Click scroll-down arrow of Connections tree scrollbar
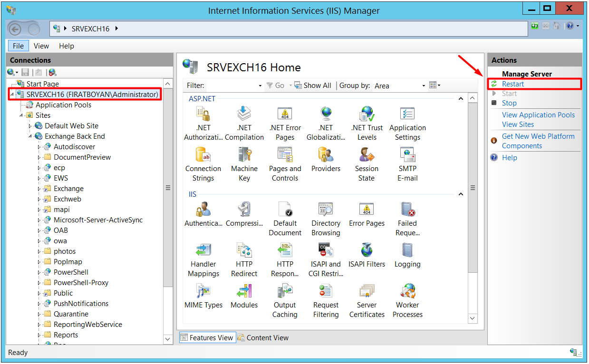The width and height of the screenshot is (589, 364). pos(168,339)
